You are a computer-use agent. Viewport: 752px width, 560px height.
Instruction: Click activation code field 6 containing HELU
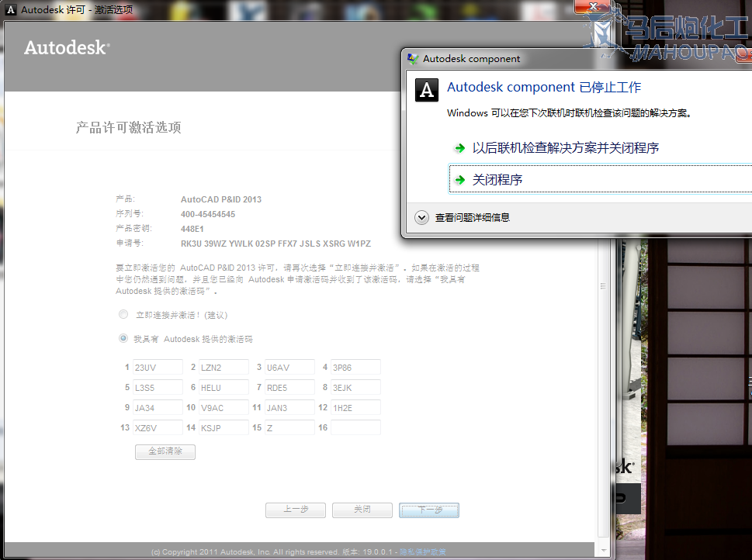click(224, 387)
